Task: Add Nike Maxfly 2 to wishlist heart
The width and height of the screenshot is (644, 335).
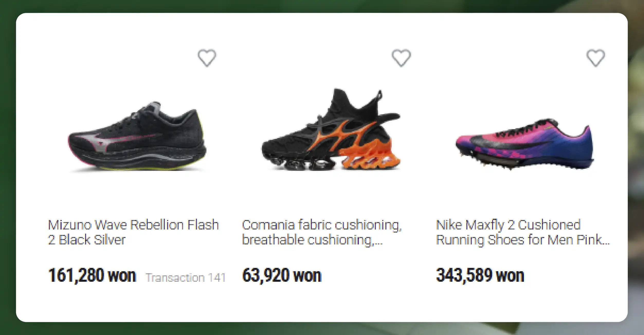Action: [595, 58]
